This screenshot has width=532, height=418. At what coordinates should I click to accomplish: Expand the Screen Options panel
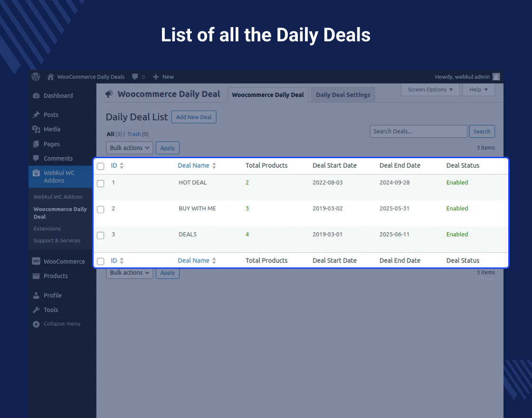pos(430,89)
